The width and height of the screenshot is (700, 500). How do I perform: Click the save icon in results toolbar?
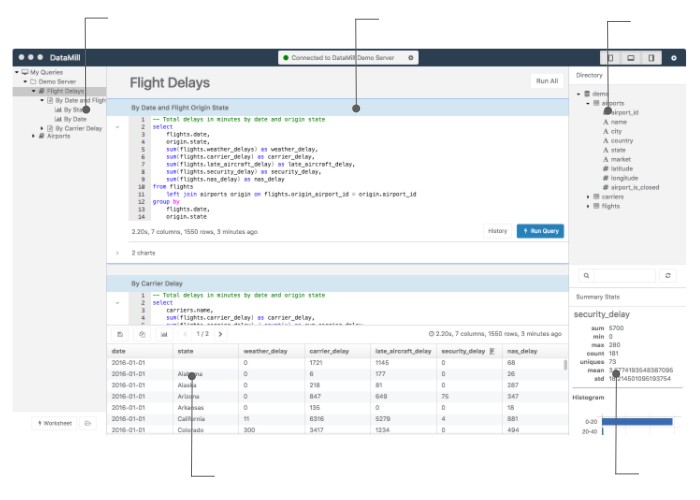[120, 334]
